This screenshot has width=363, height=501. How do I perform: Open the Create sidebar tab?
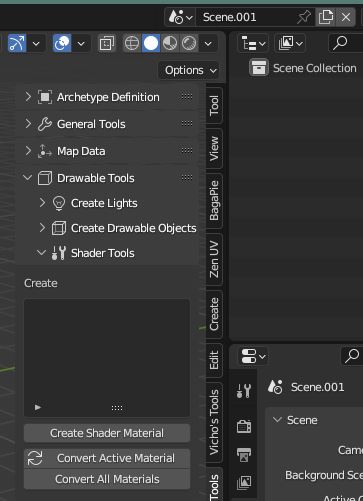pyautogui.click(x=214, y=314)
